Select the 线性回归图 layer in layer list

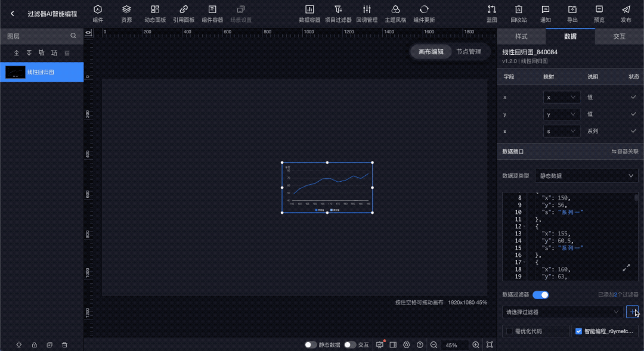click(x=42, y=72)
